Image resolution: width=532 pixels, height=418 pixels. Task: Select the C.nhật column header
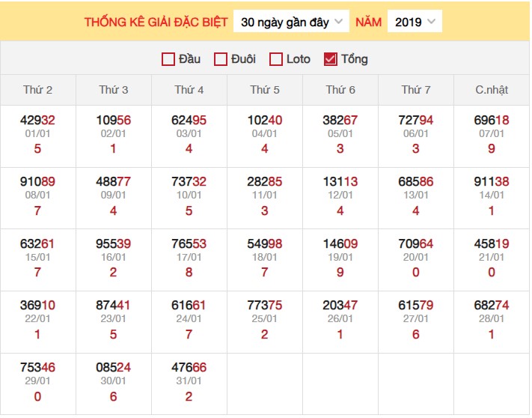click(492, 90)
